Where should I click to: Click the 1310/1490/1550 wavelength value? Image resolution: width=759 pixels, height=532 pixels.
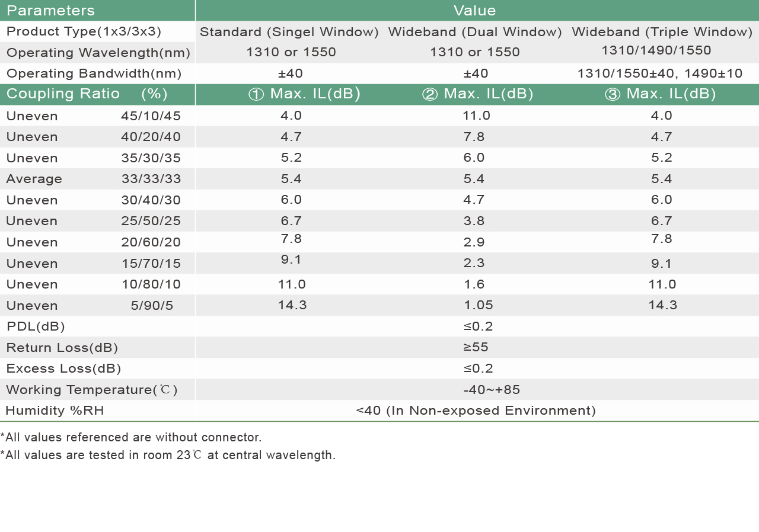point(656,50)
